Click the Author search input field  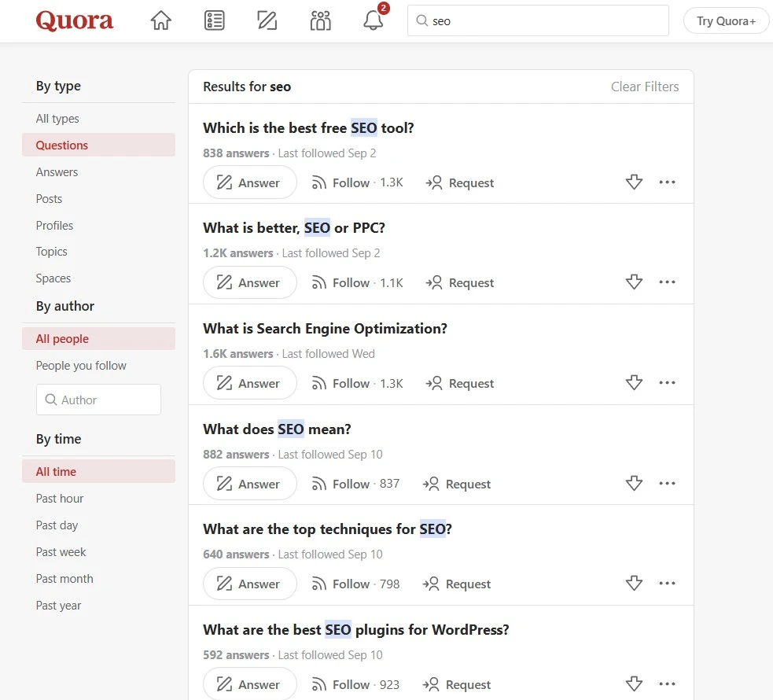tap(98, 400)
